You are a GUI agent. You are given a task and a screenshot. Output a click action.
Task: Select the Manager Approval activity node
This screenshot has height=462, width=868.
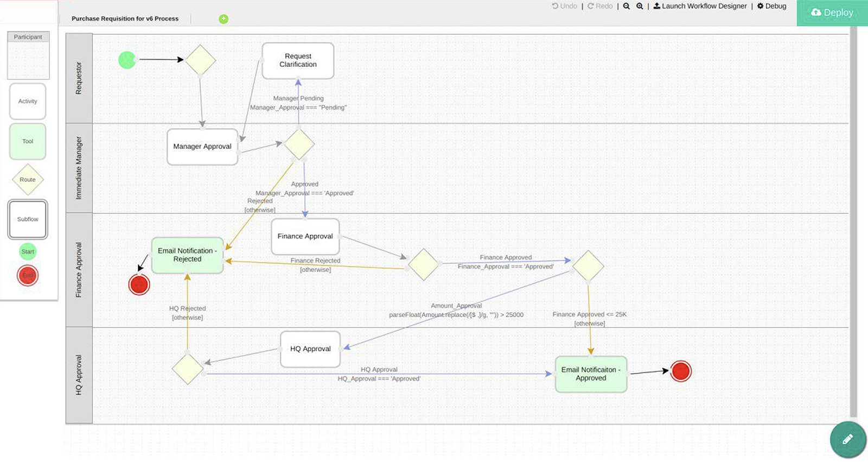pyautogui.click(x=202, y=147)
